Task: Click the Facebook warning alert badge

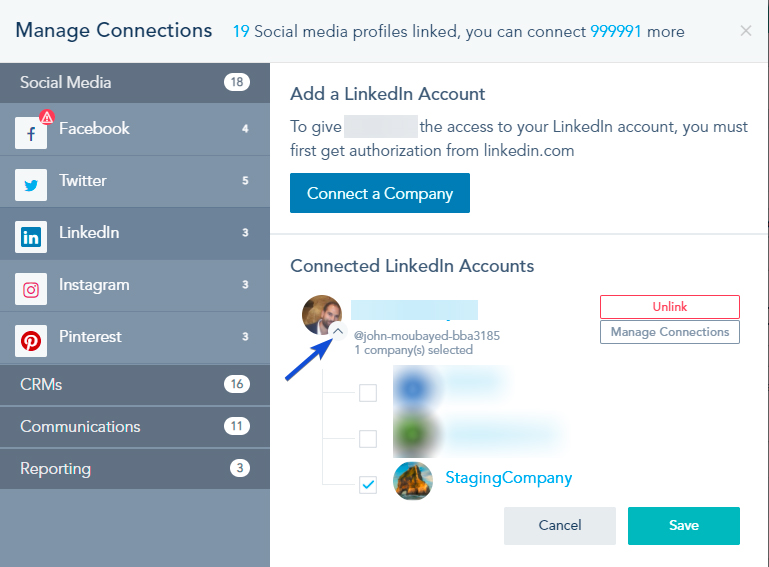Action: [46, 117]
